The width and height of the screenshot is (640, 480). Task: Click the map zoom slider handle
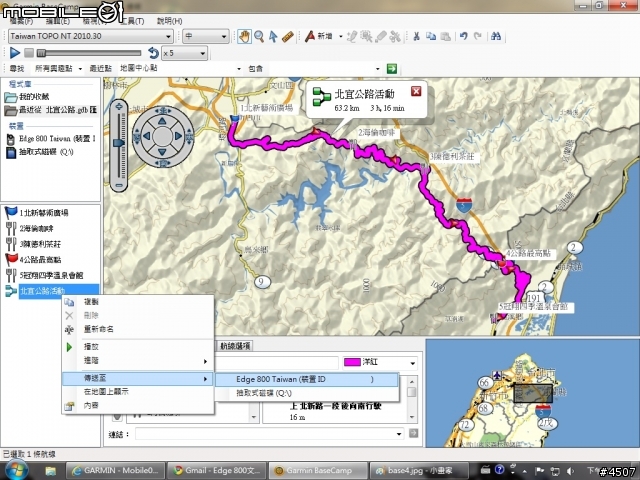coord(119,143)
